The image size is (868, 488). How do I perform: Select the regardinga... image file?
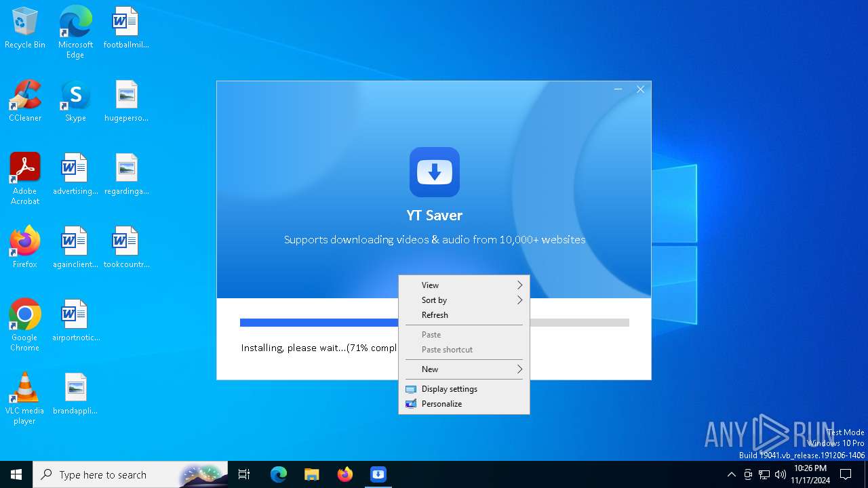point(126,175)
